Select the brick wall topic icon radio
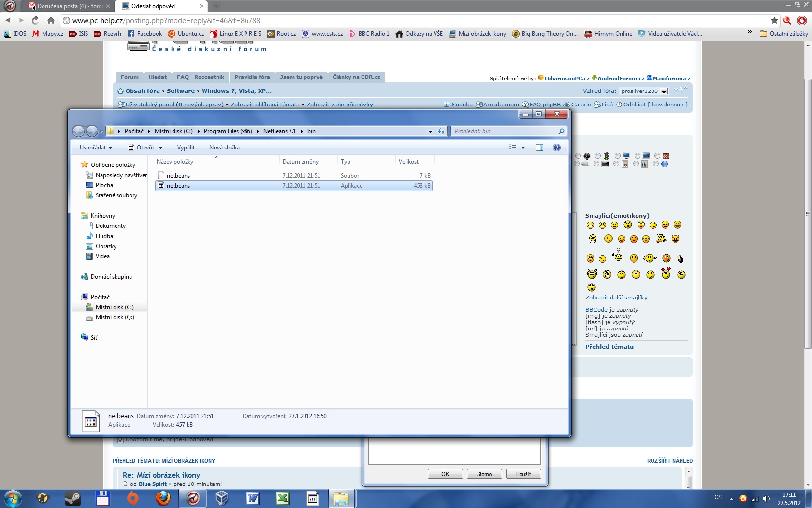Viewport: 812px width, 508px height. pyautogui.click(x=657, y=156)
